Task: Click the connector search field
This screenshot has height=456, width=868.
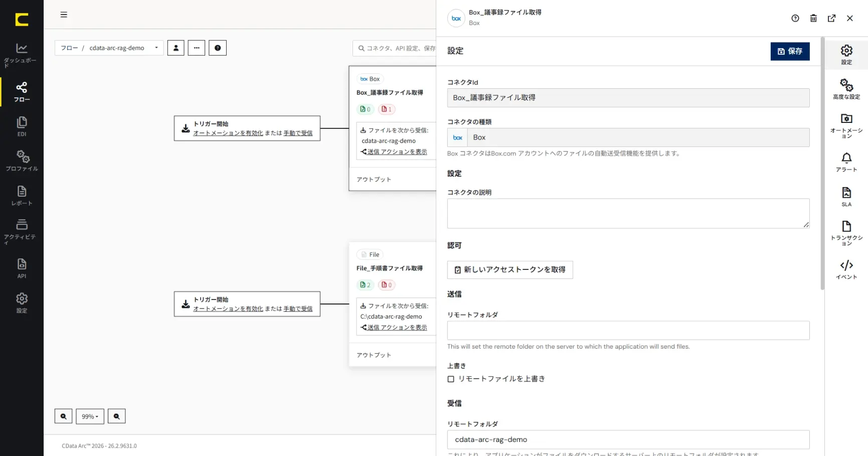Action: [x=395, y=48]
